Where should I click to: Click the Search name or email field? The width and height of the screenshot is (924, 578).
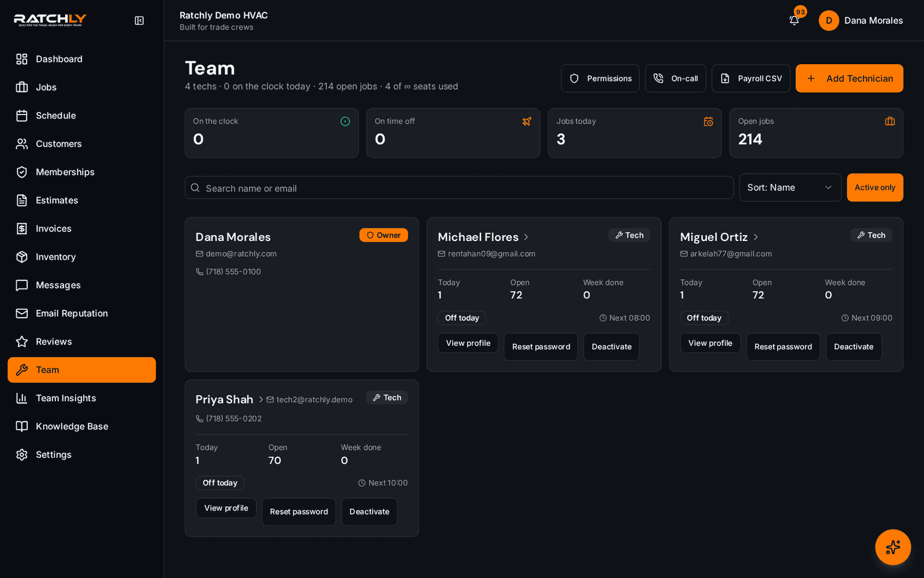pyautogui.click(x=459, y=188)
